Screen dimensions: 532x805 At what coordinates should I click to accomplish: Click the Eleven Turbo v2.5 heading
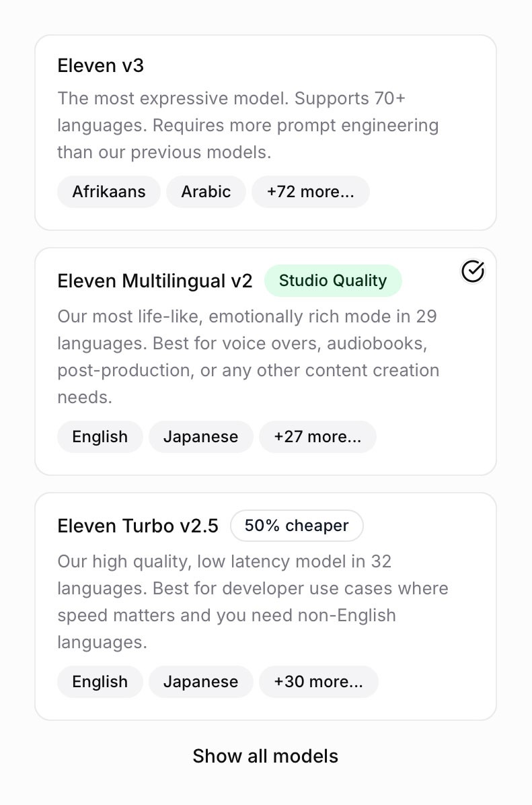(138, 526)
